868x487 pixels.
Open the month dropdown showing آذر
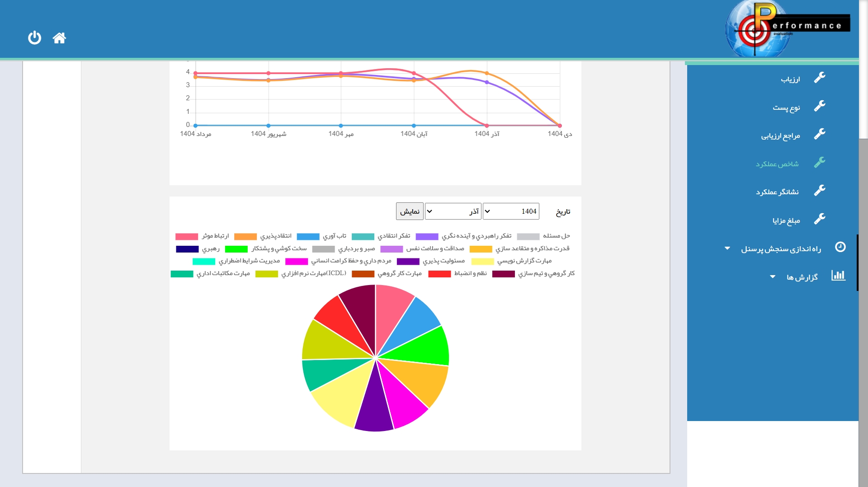coord(453,211)
